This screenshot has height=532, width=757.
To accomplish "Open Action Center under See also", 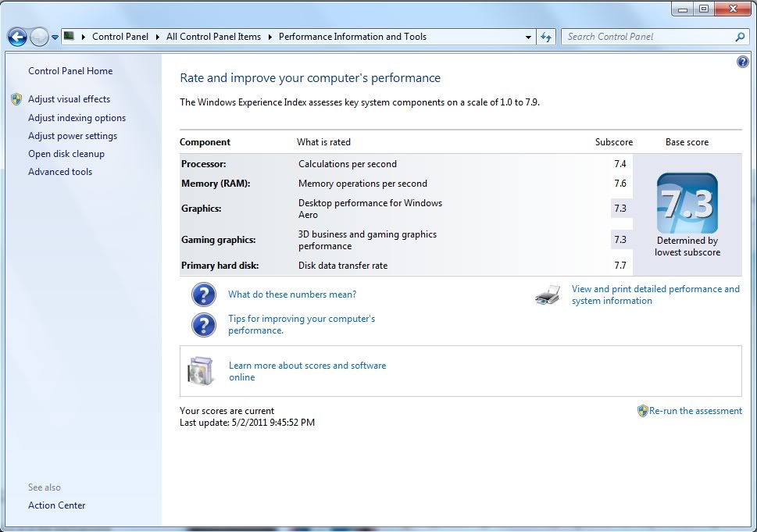I will tap(56, 505).
